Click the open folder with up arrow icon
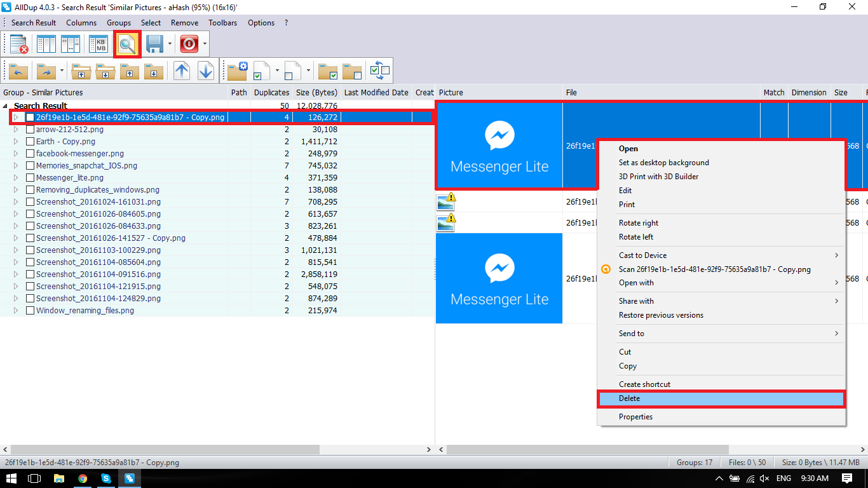868x488 pixels. (81, 71)
